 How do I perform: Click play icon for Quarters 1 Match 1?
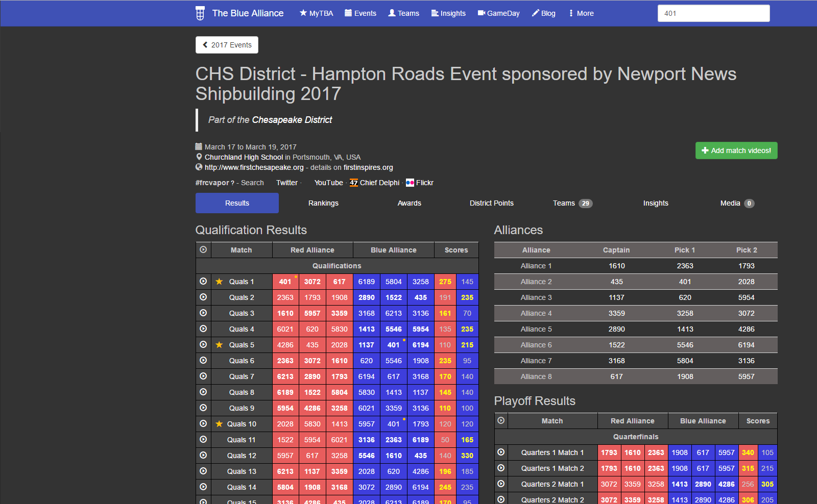[x=501, y=452]
